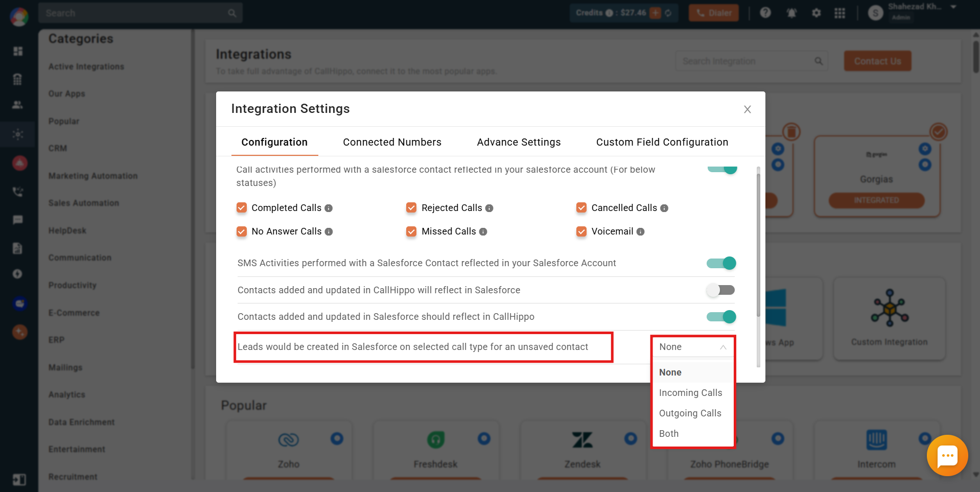Click the Contact Us button
Screen dimensions: 980x492
(x=877, y=61)
